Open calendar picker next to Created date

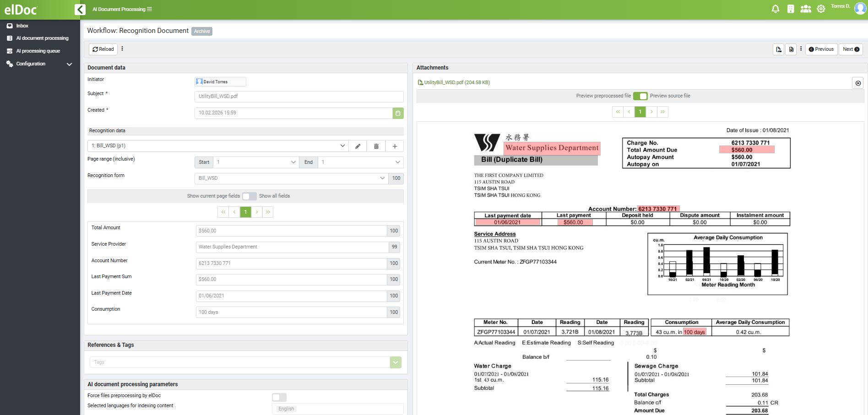[398, 113]
